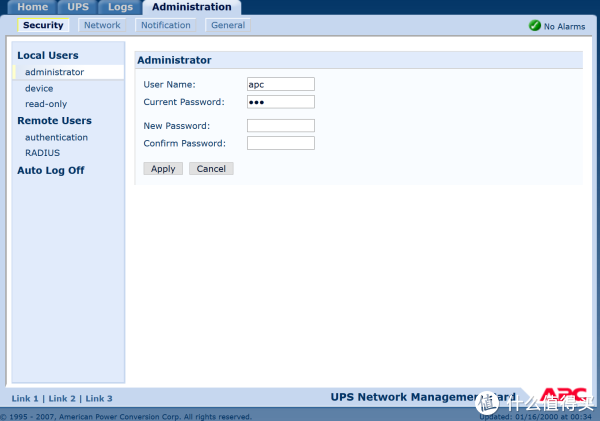Select device in the sidebar

point(39,88)
